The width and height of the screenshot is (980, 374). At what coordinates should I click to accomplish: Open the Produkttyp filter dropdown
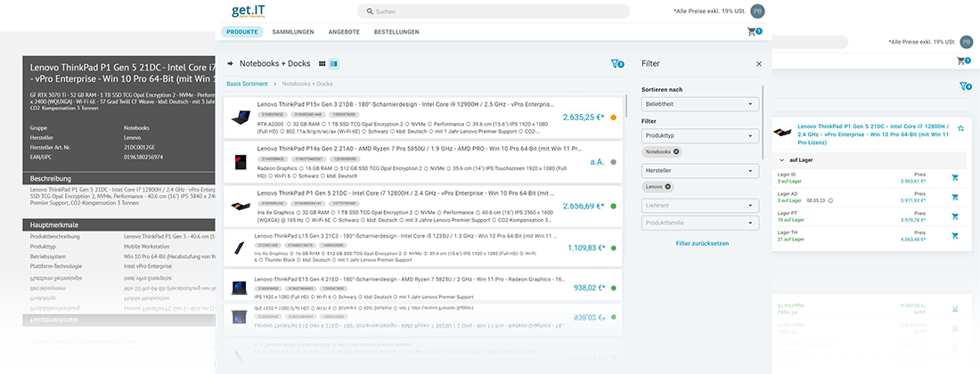(x=700, y=135)
